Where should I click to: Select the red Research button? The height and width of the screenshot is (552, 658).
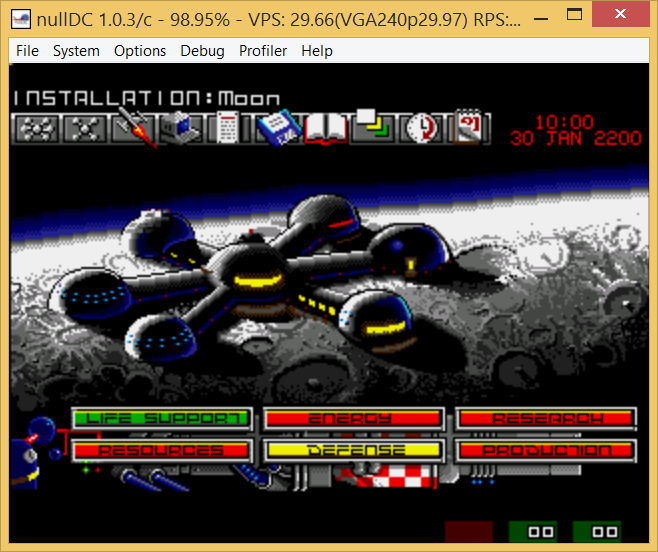546,419
